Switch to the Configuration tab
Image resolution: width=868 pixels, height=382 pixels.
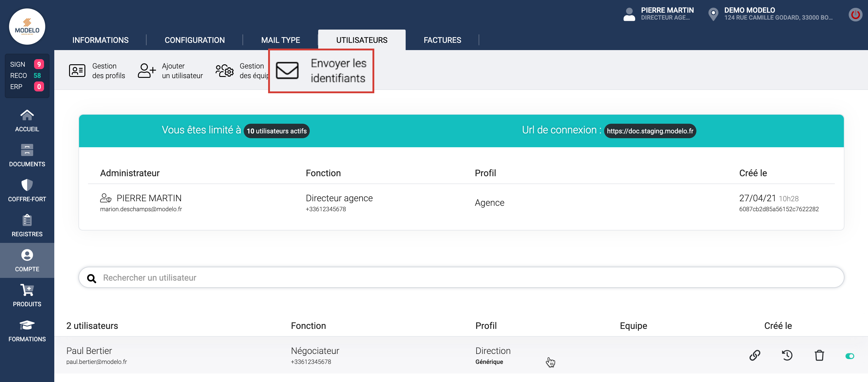click(x=195, y=40)
